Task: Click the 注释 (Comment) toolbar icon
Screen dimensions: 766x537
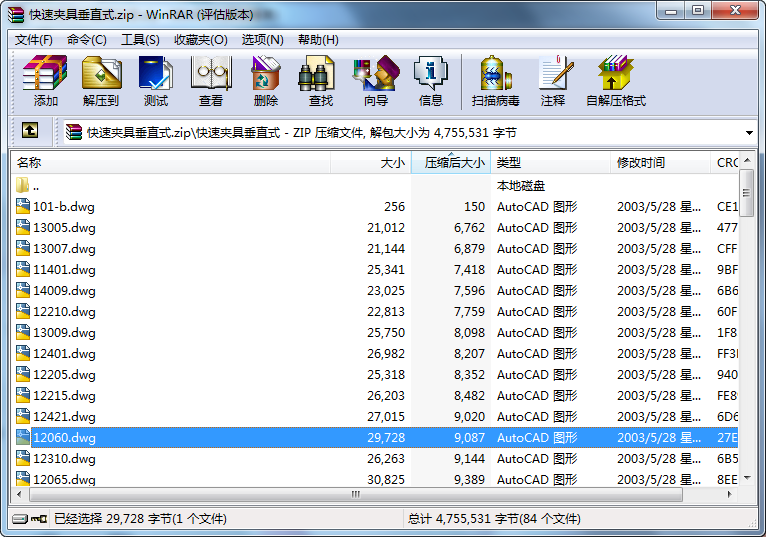Action: 556,73
